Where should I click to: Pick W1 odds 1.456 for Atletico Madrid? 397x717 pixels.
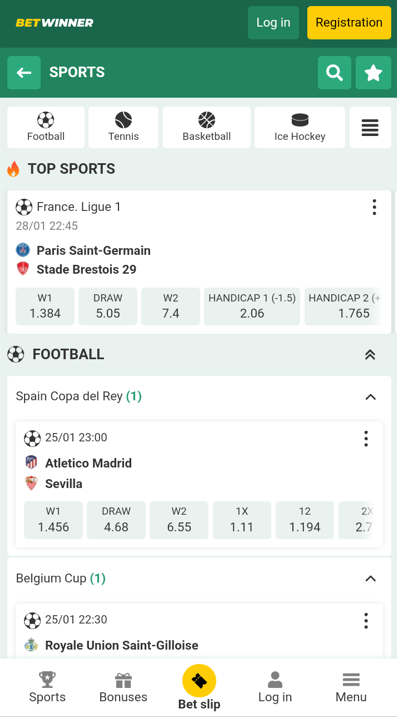coord(53,520)
